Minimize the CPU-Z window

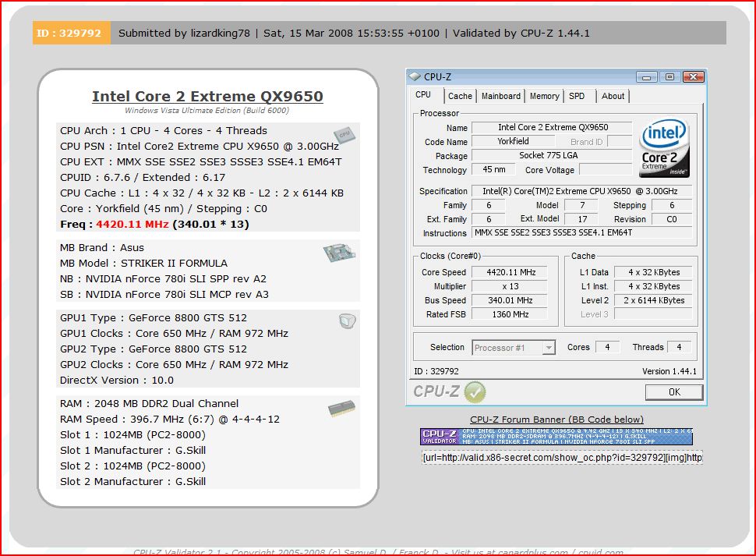(647, 76)
